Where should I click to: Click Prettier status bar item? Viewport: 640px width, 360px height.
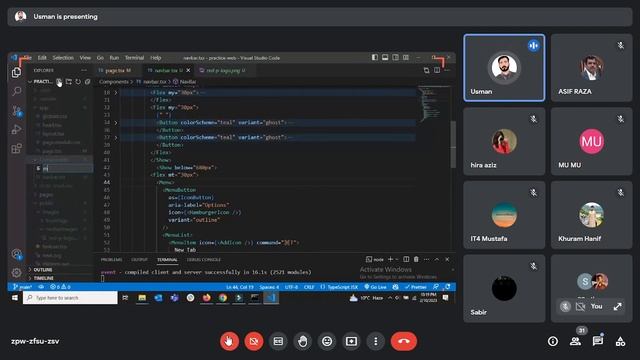click(x=416, y=287)
